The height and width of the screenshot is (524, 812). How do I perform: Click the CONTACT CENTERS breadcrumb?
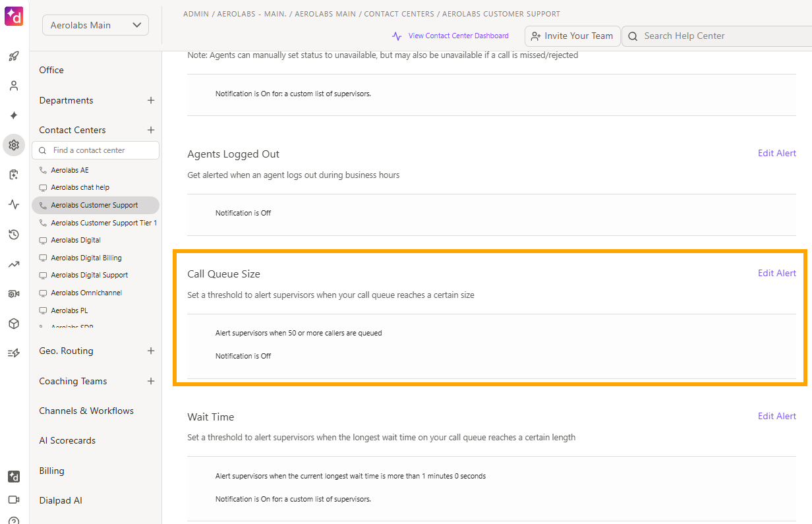click(x=399, y=14)
